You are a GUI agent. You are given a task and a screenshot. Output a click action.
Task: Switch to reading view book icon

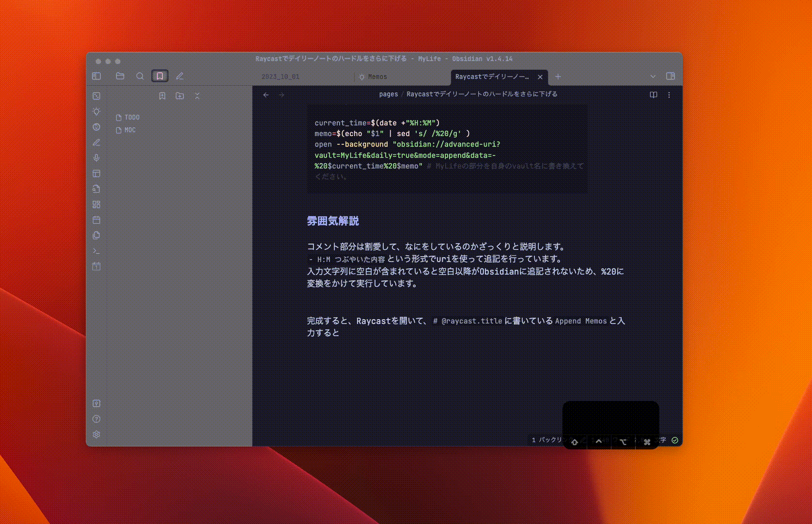pyautogui.click(x=654, y=95)
